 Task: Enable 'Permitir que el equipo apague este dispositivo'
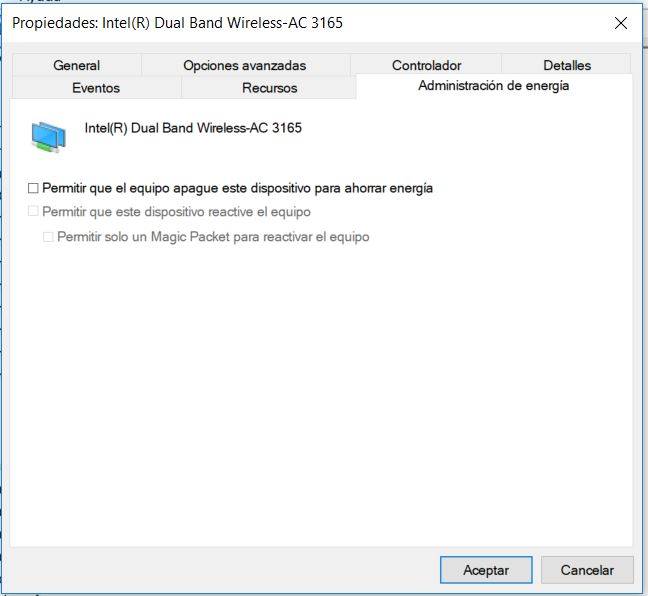click(33, 188)
